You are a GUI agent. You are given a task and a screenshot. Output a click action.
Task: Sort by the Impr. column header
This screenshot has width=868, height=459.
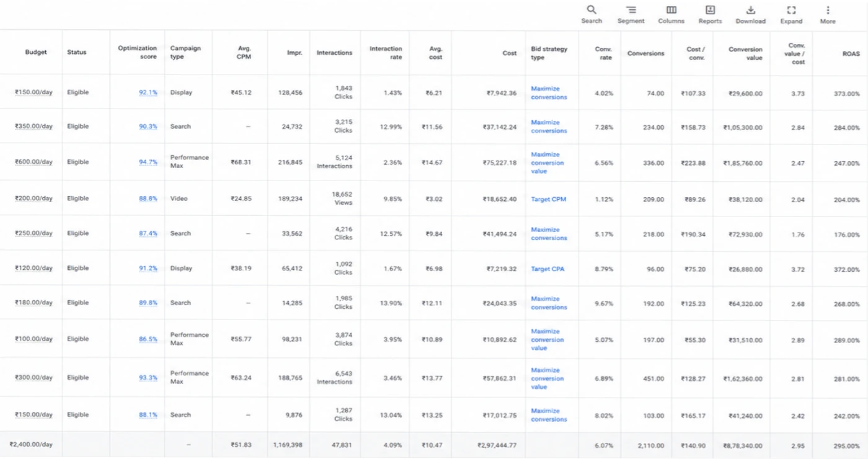coord(294,53)
